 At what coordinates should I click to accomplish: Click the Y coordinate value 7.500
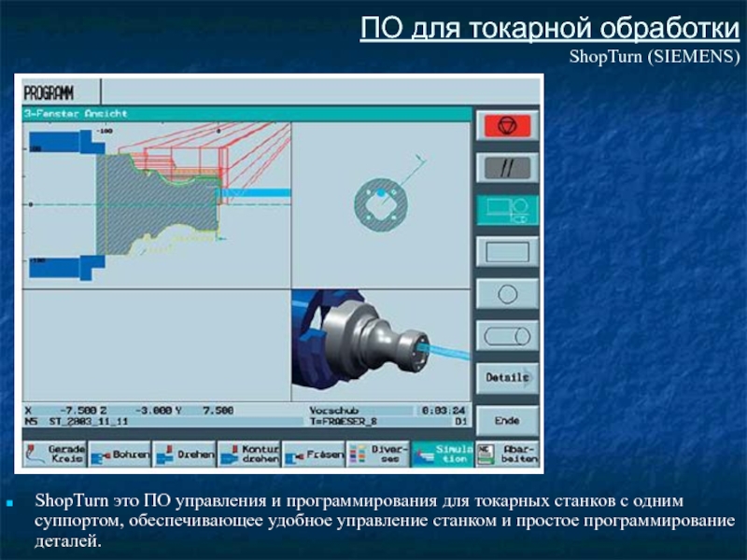tap(218, 411)
